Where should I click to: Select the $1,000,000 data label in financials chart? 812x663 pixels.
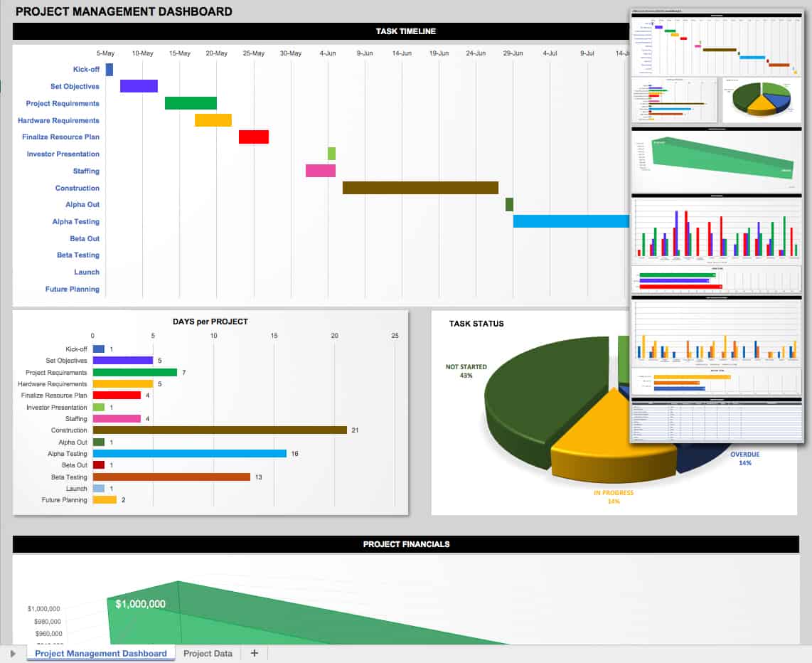pyautogui.click(x=140, y=604)
